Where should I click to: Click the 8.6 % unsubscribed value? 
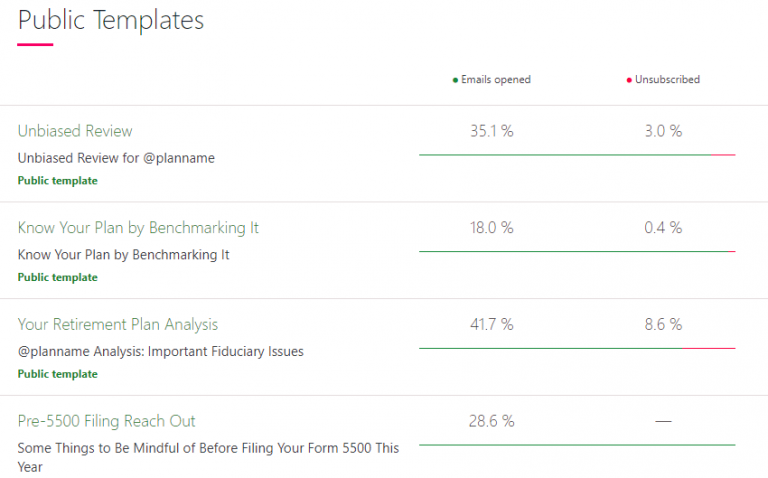[663, 324]
